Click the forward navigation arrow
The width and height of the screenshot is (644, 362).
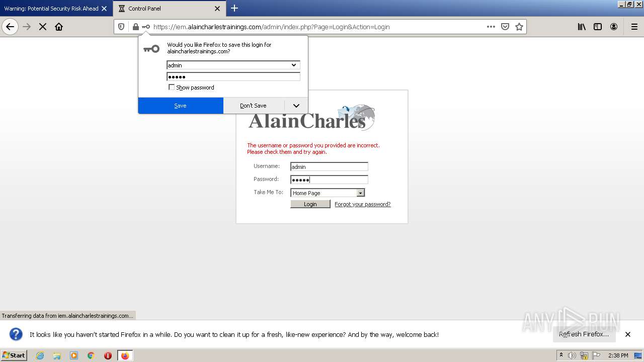pyautogui.click(x=27, y=27)
